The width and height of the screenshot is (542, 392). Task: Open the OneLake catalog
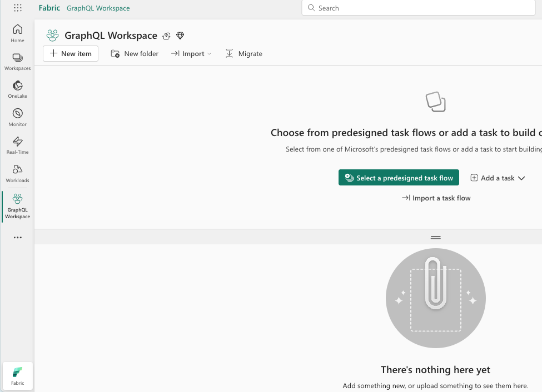click(x=18, y=89)
